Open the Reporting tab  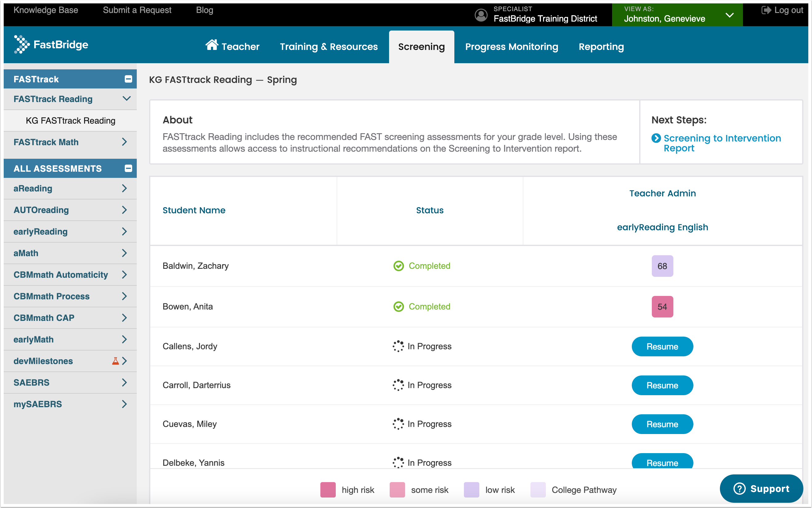tap(601, 46)
